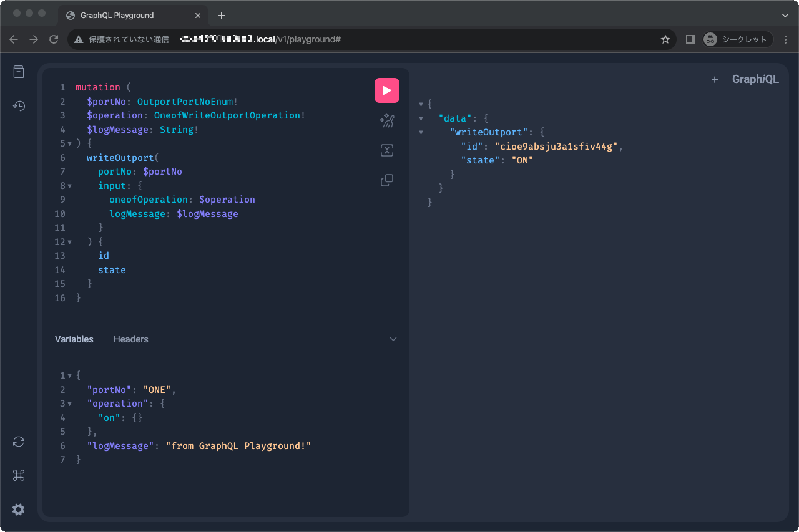This screenshot has width=799, height=532.
Task: Collapse the variables editor chevron
Action: [393, 339]
